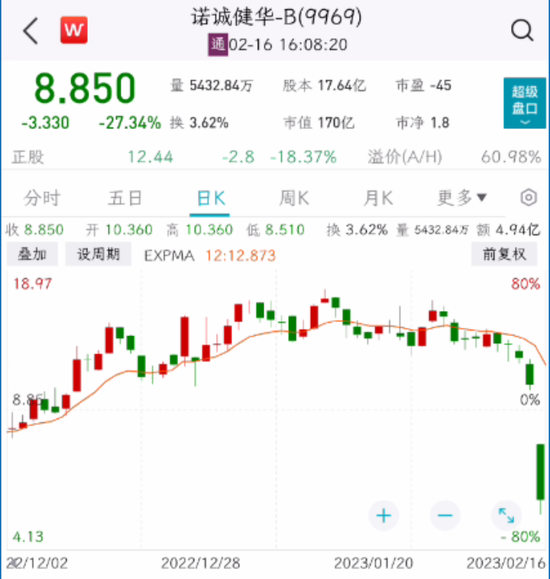Viewport: 550px width, 579px height.
Task: Switch to 周K tab
Action: point(294,198)
